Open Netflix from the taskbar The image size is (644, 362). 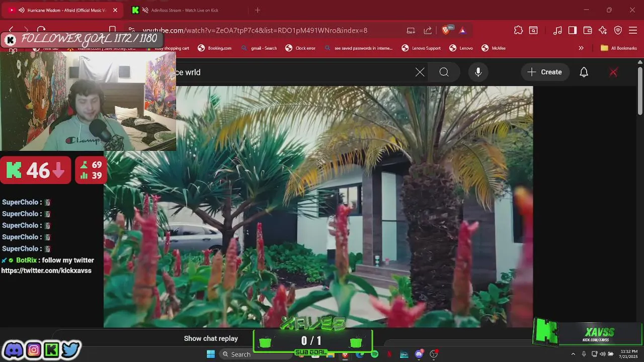pyautogui.click(x=389, y=354)
